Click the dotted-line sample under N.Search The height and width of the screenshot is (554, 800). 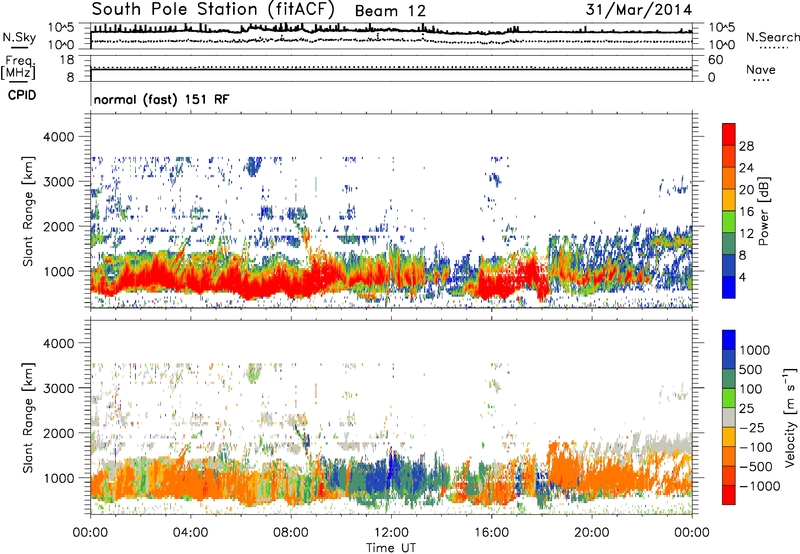coord(774,48)
